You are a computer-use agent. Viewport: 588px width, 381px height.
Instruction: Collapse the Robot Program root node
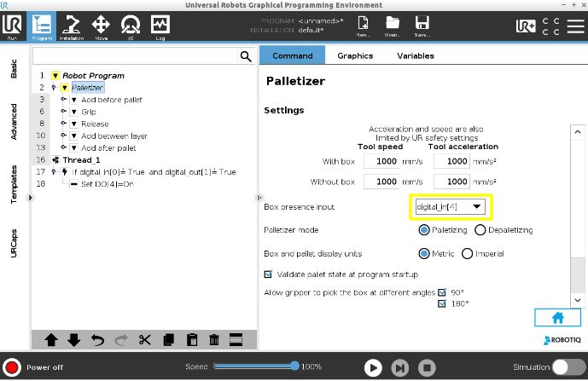click(x=55, y=76)
